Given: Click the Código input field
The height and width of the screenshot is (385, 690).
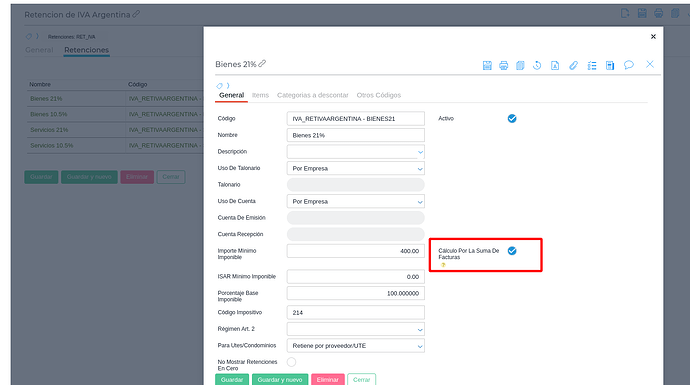Looking at the screenshot, I should click(356, 119).
